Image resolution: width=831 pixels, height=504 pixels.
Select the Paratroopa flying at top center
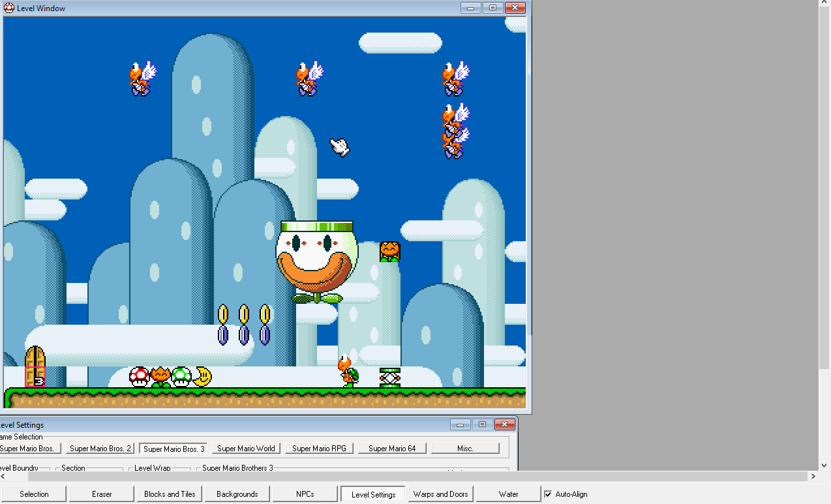click(309, 79)
